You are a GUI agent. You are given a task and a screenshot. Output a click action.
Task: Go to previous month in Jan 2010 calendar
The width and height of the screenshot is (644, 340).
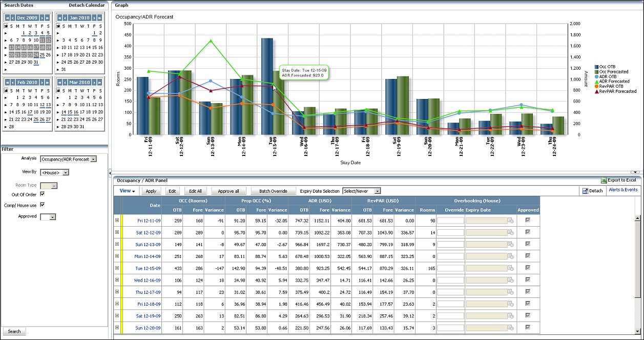65,18
